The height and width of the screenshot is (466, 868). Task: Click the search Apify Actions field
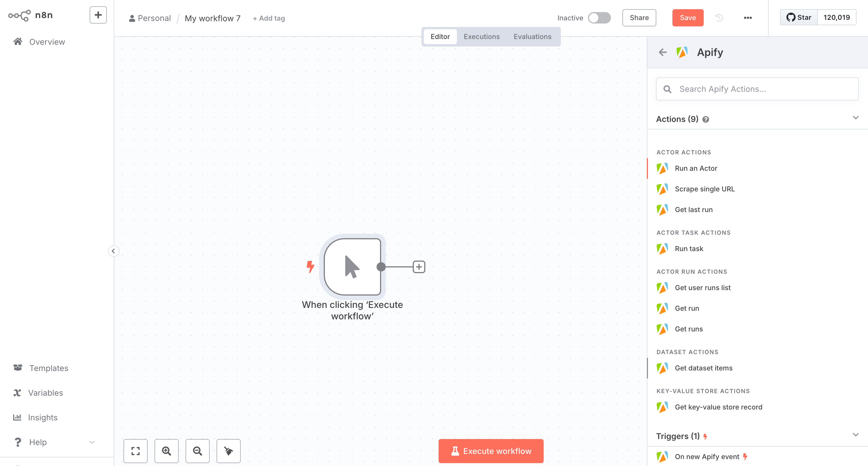coord(757,89)
